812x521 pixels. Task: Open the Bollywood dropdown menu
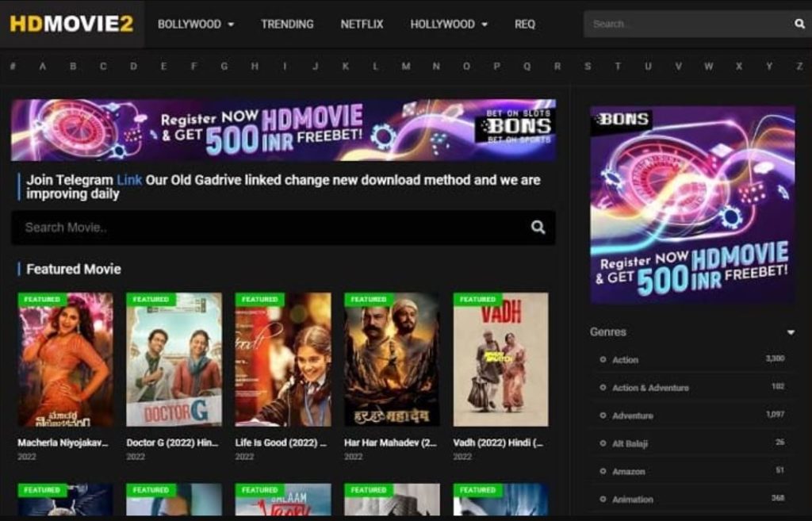(x=196, y=25)
